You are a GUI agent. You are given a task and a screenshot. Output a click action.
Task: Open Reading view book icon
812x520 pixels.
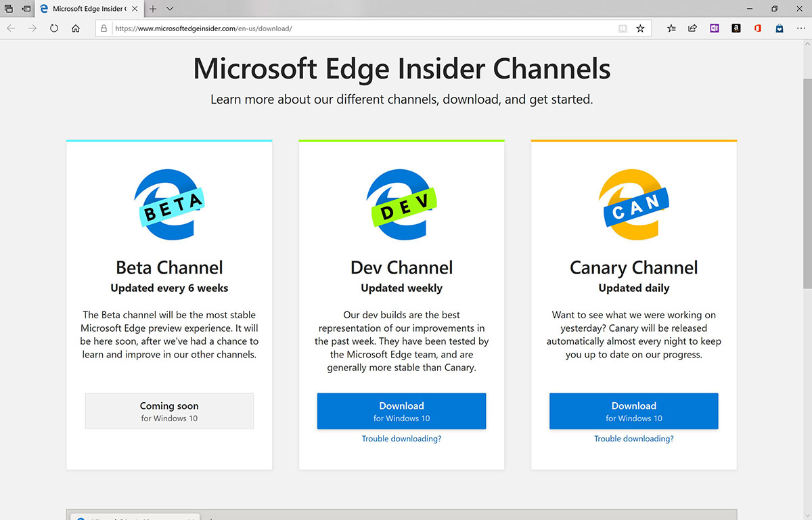(623, 28)
